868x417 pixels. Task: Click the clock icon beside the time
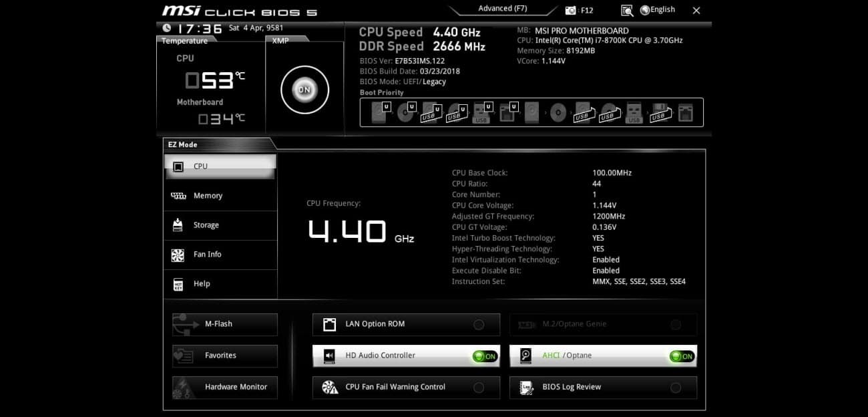tap(166, 28)
